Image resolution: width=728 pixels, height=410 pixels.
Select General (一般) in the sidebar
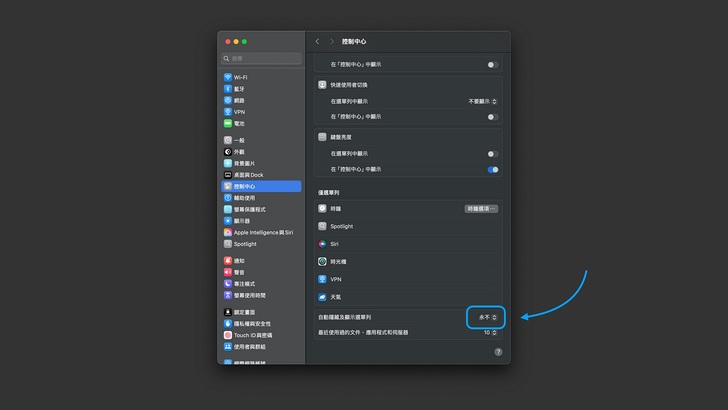point(239,141)
